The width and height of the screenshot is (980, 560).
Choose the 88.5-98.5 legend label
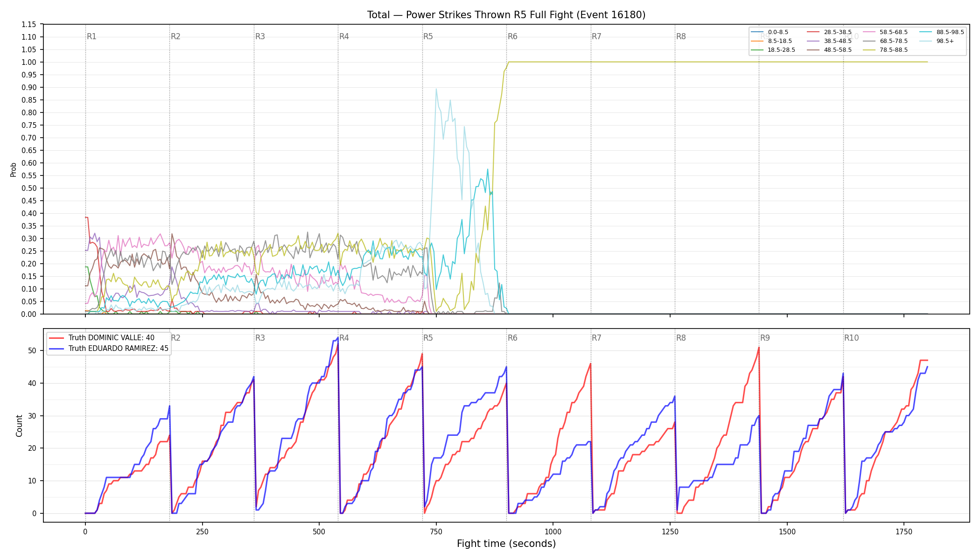pos(950,32)
